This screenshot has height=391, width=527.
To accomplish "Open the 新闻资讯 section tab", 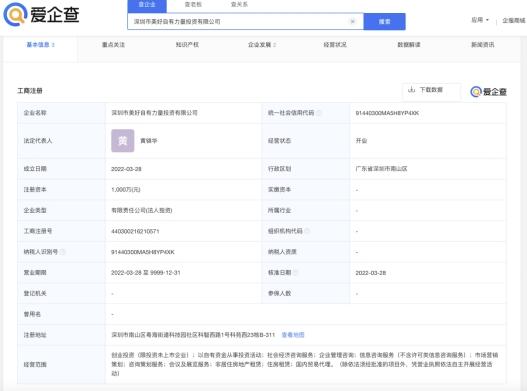I will pos(483,45).
